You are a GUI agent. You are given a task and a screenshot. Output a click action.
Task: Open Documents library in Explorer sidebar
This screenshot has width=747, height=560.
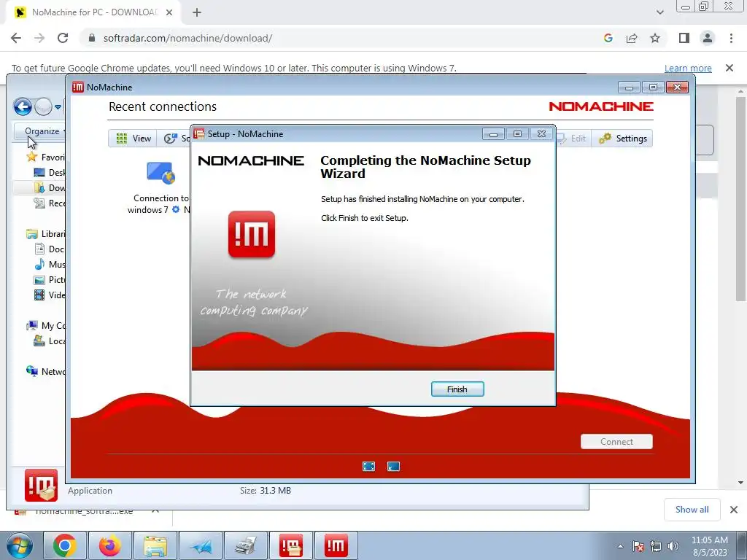[x=49, y=249]
